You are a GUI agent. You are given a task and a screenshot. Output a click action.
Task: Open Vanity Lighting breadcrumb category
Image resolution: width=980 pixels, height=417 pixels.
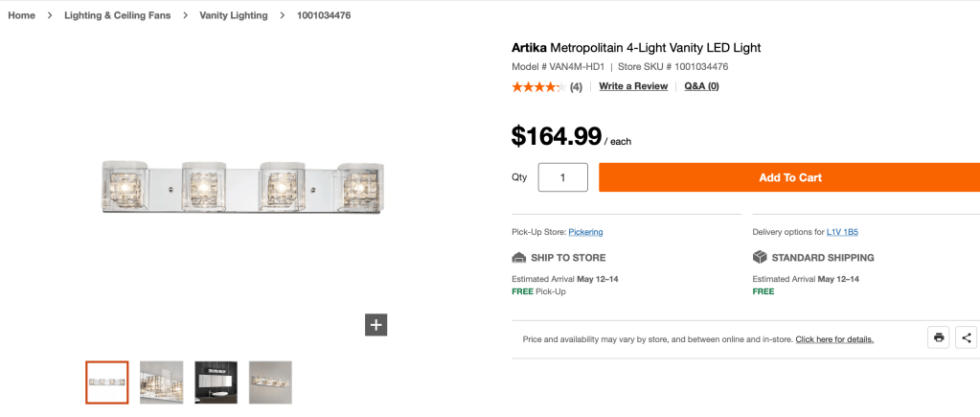[234, 15]
